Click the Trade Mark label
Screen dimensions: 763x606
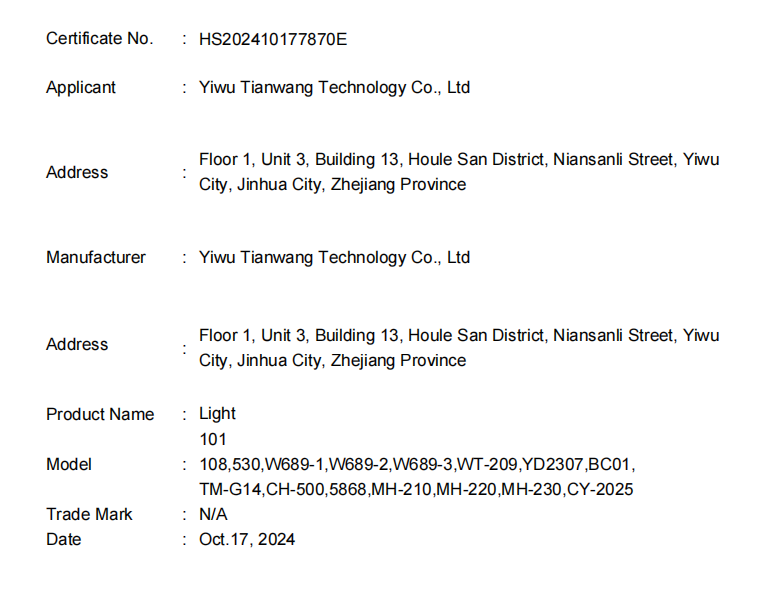(x=89, y=515)
